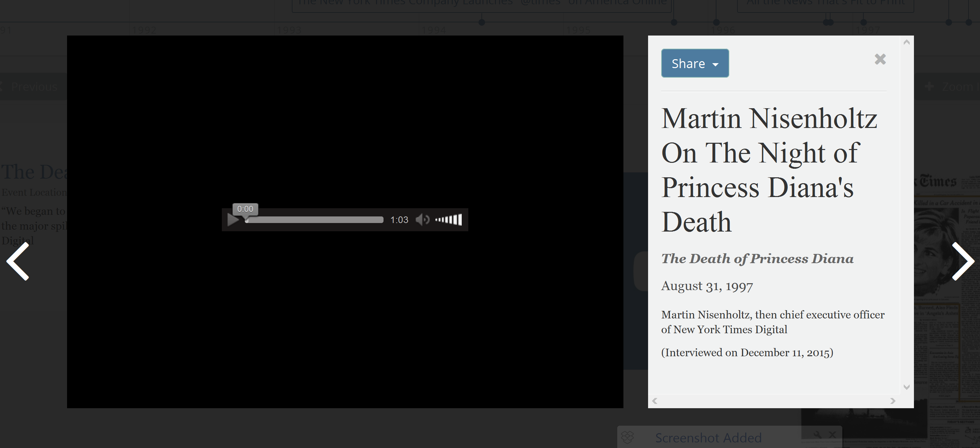Screen dimensions: 980x448
Task: Click the 'Screenshot Added' notification text
Action: [x=708, y=438]
